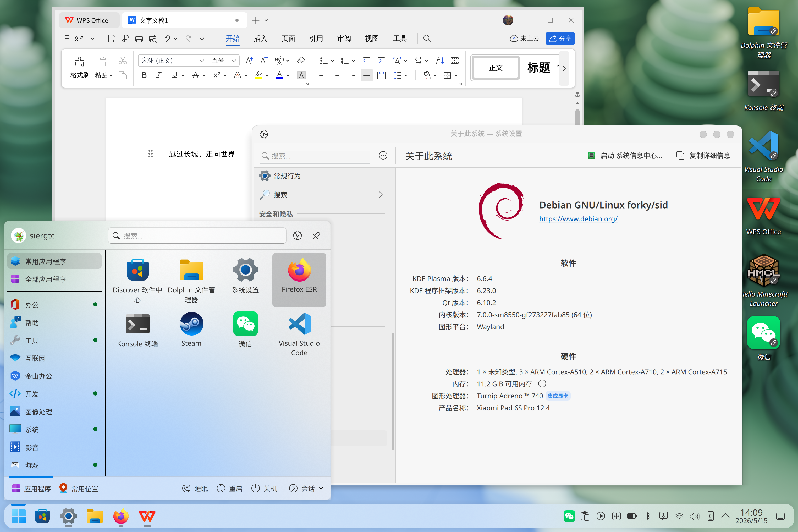Click 重启 in the launcher footer
The width and height of the screenshot is (798, 532).
230,489
